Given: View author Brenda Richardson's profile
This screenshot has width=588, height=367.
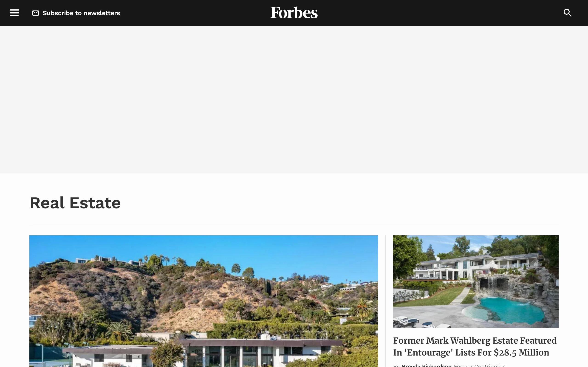Looking at the screenshot, I should pyautogui.click(x=427, y=365).
